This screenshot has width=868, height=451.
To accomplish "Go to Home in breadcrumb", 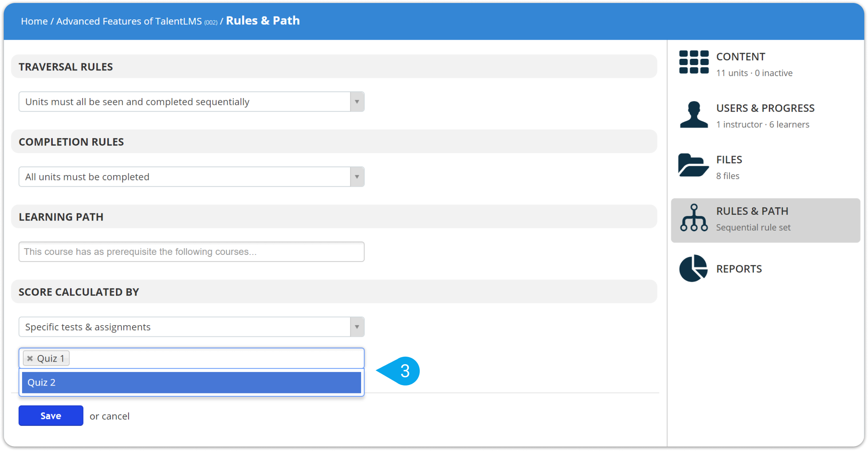I will click(34, 21).
